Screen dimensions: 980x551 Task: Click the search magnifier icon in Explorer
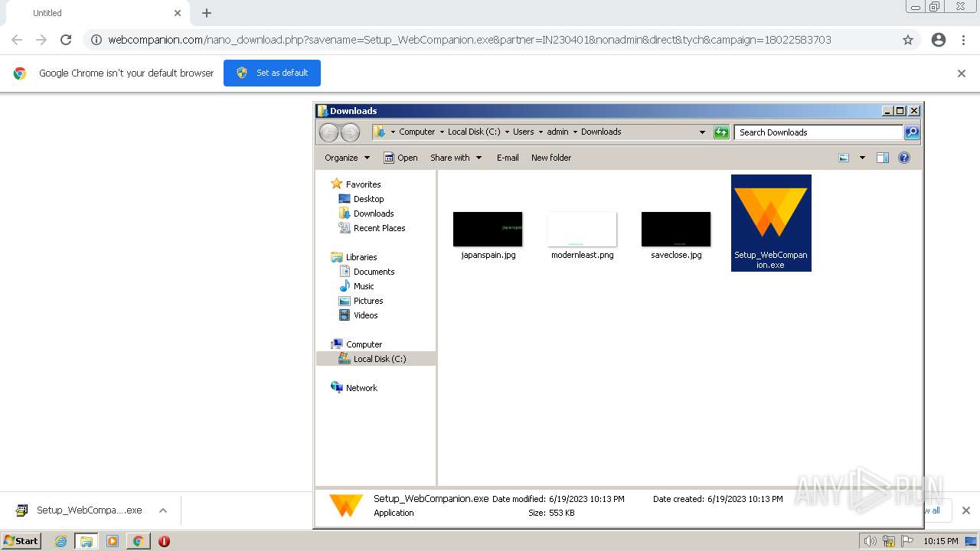[x=912, y=132]
